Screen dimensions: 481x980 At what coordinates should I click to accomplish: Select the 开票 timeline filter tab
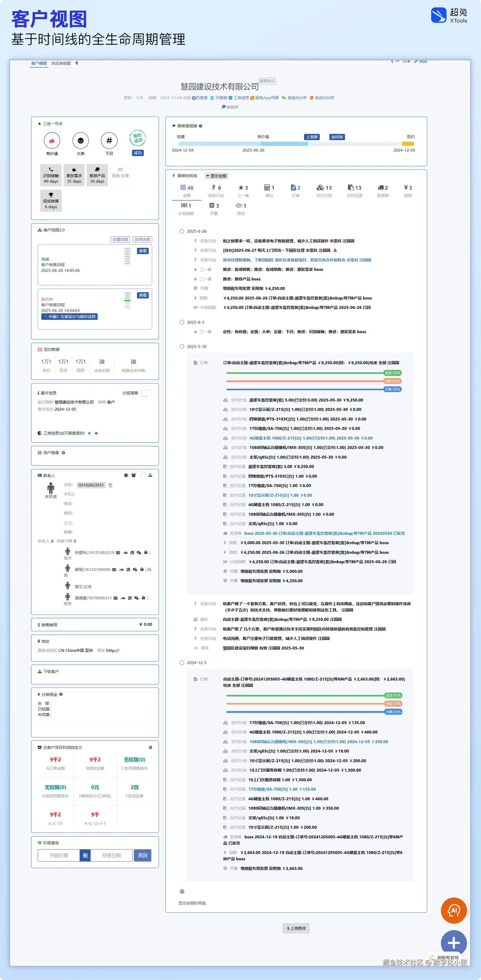(x=214, y=209)
